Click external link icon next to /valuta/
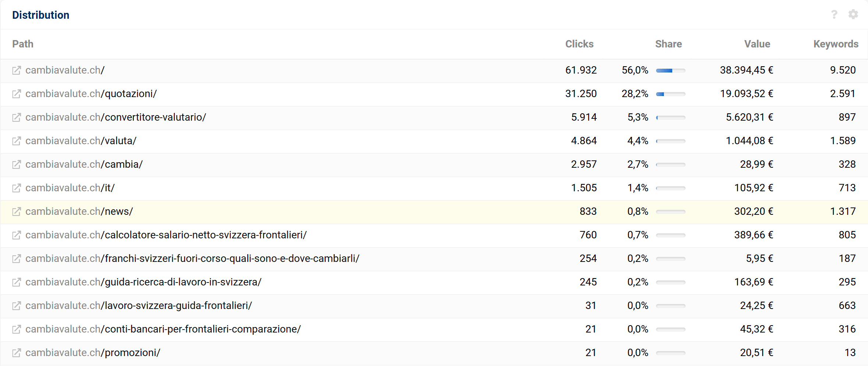Screen dimensions: 868x366 (17, 141)
